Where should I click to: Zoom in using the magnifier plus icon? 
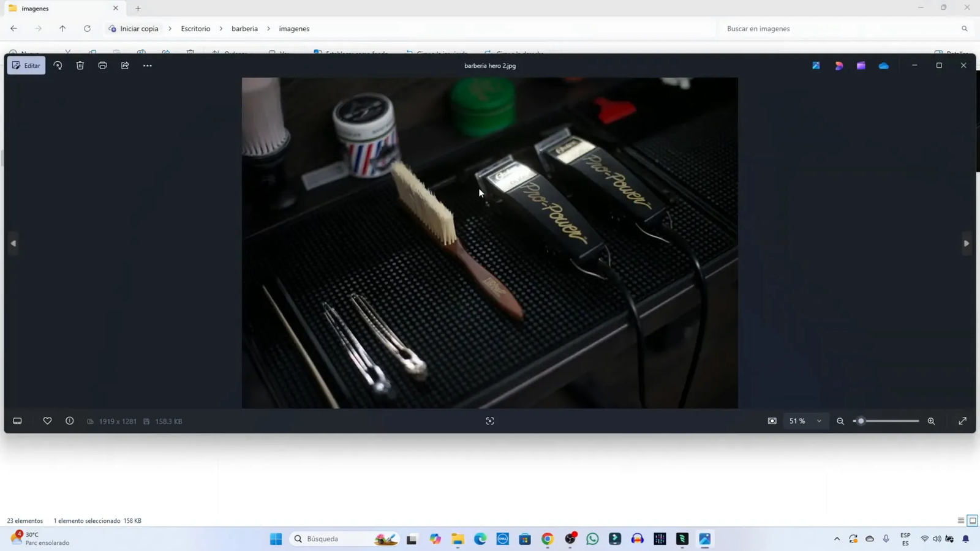pos(931,421)
